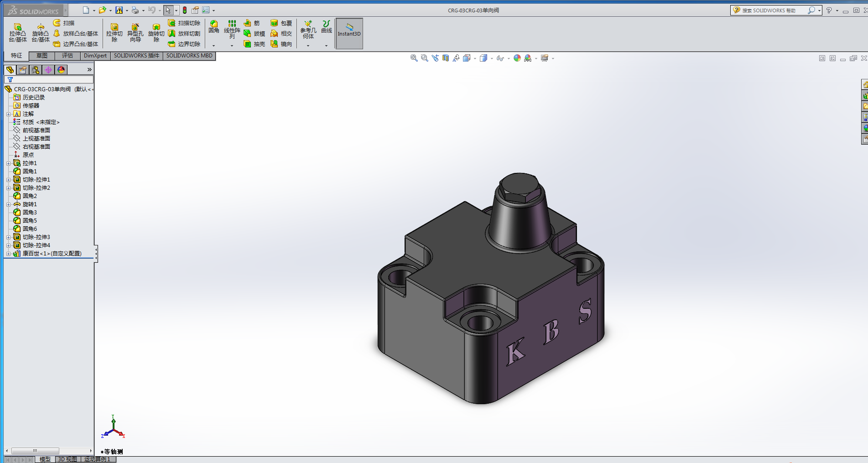
Task: Choose the Shell (抽壳) tool
Action: pyautogui.click(x=255, y=44)
